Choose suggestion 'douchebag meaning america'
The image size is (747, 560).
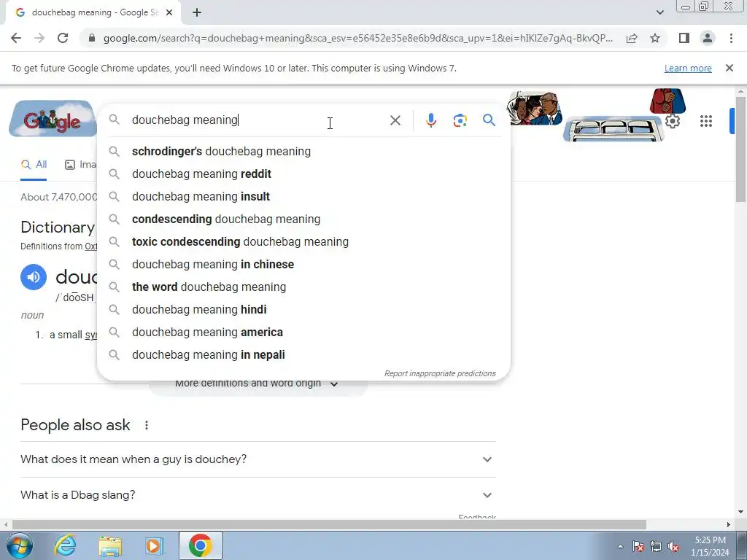tap(303, 332)
